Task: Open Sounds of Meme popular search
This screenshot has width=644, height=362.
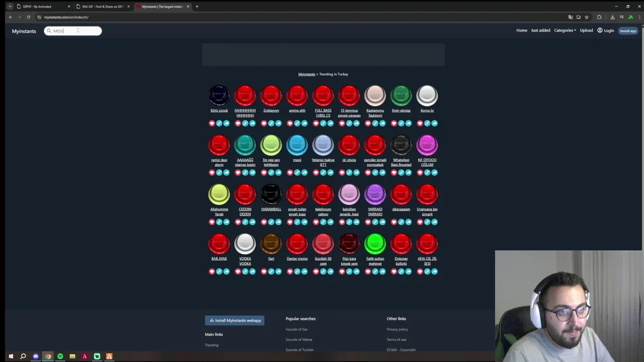Action: click(299, 339)
